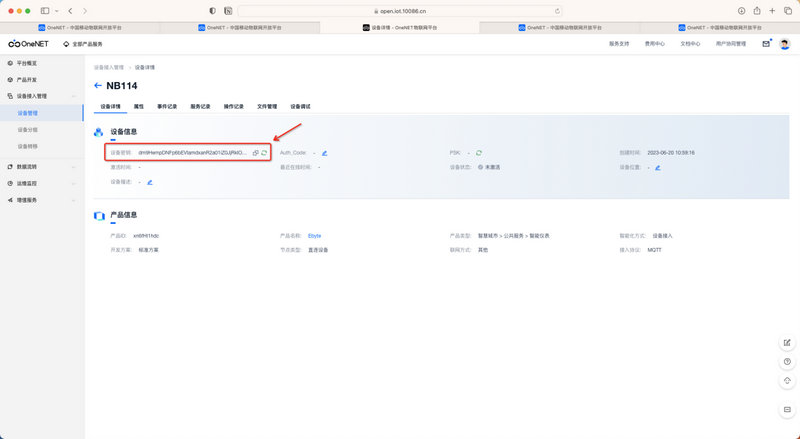Edit the 设备描述 field
800x439 pixels.
(x=149, y=182)
